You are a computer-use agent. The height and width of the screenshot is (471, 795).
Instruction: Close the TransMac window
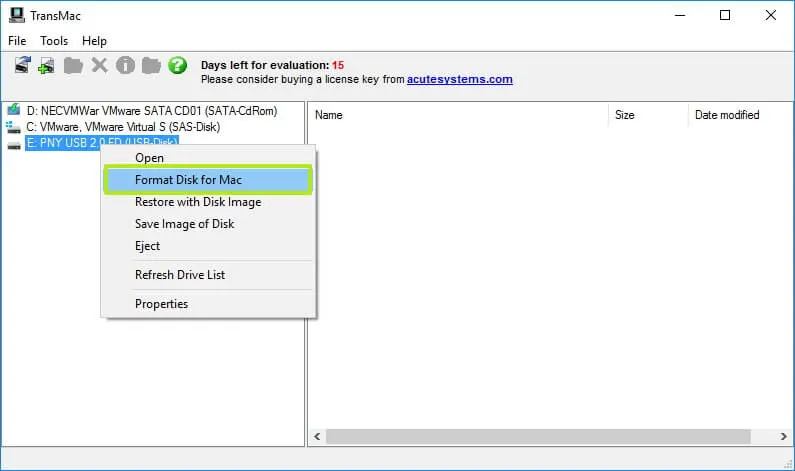click(771, 15)
